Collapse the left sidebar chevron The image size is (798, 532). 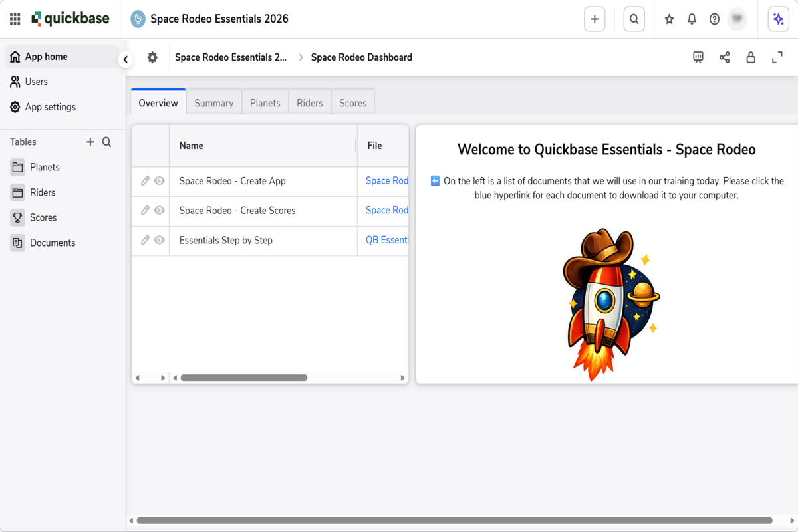125,60
